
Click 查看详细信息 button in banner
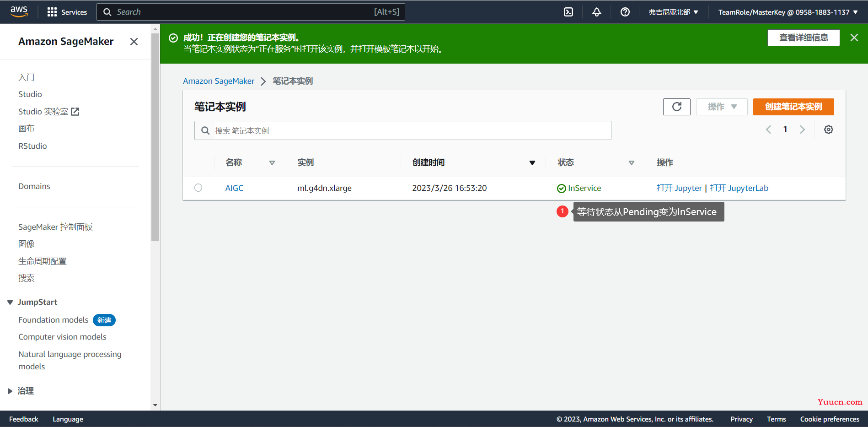pyautogui.click(x=804, y=38)
